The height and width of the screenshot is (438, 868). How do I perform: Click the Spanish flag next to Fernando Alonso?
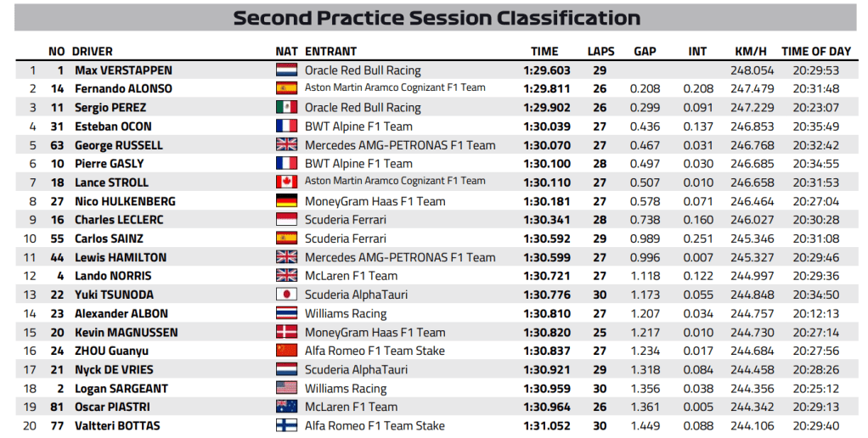pyautogui.click(x=286, y=89)
